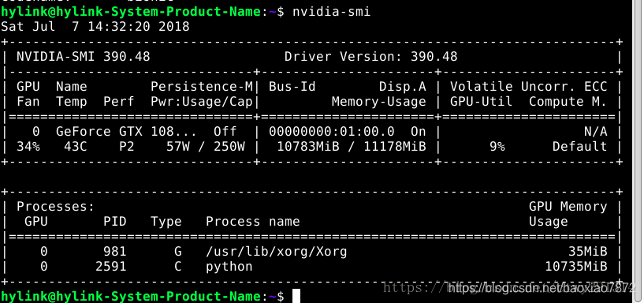644x303 pixels.
Task: Click the GPU utilization value 9%
Action: coord(497,146)
